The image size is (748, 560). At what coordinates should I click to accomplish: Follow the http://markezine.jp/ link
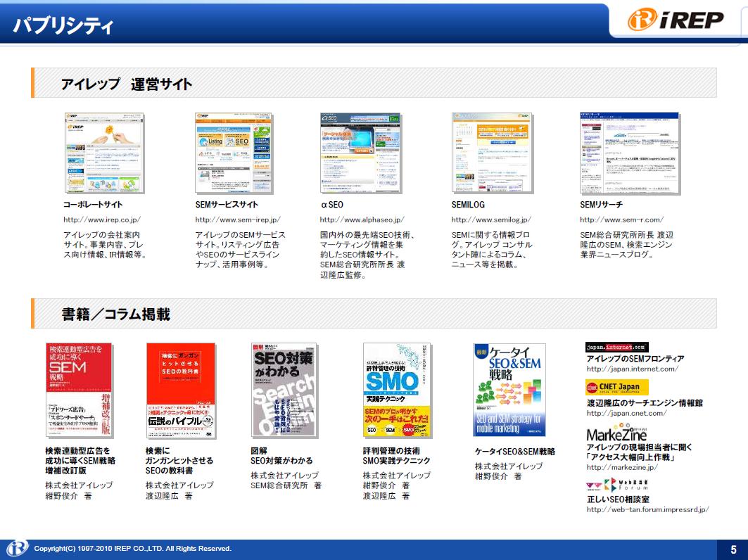(x=622, y=467)
